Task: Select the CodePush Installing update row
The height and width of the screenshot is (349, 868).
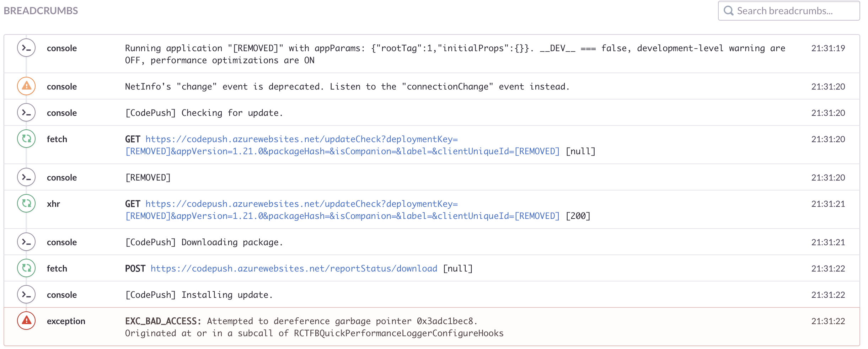Action: [427, 294]
